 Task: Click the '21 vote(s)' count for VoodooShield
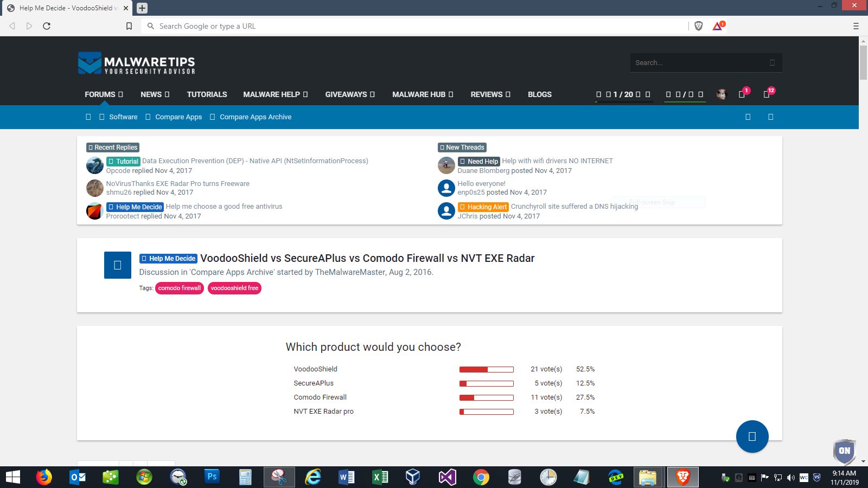pyautogui.click(x=546, y=369)
